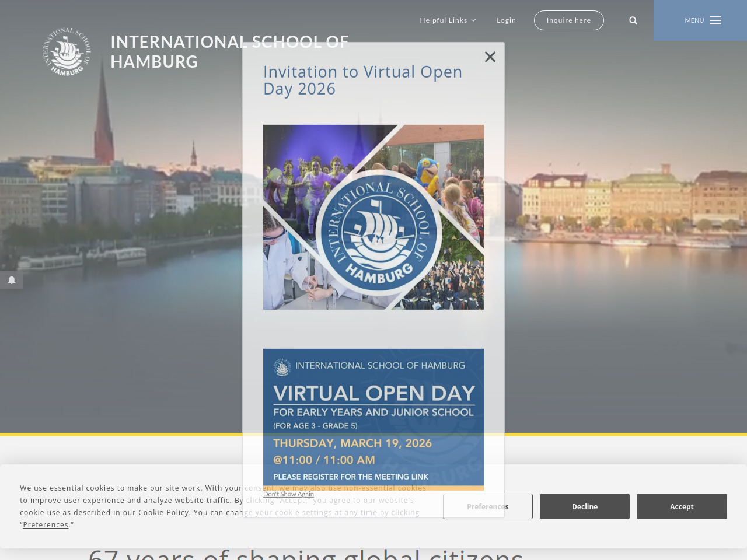Image resolution: width=747 pixels, height=560 pixels.
Task: Open the Login link
Action: [506, 20]
